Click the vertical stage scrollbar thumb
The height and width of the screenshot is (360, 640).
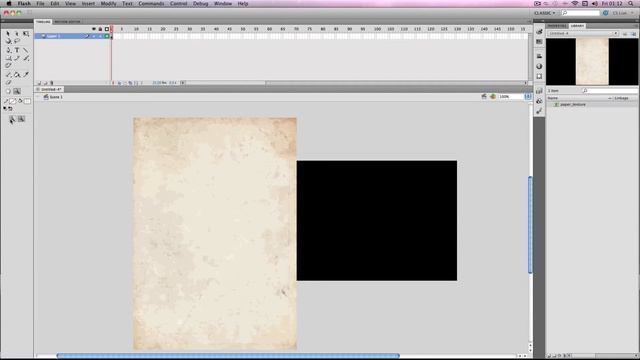tap(530, 224)
